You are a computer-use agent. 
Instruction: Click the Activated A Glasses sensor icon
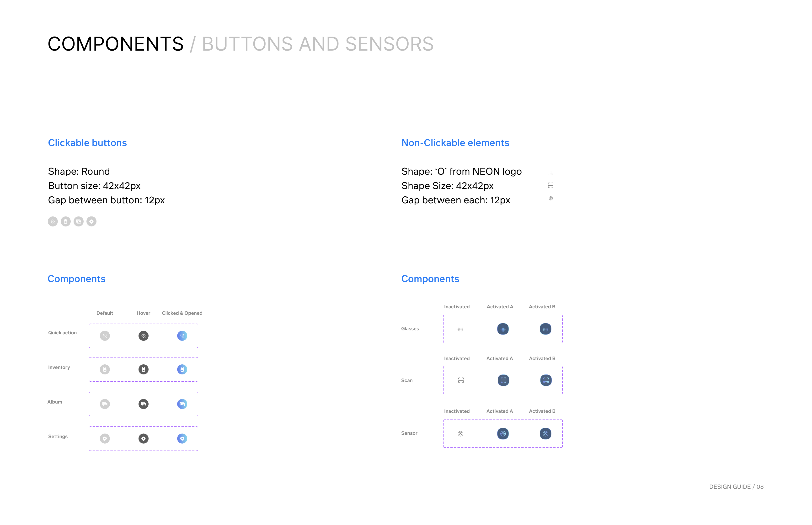(503, 329)
